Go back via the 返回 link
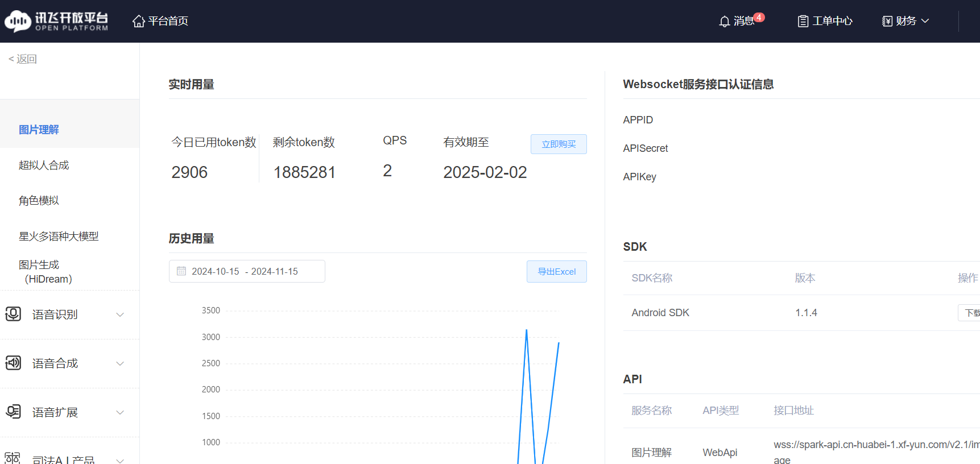 click(23, 59)
